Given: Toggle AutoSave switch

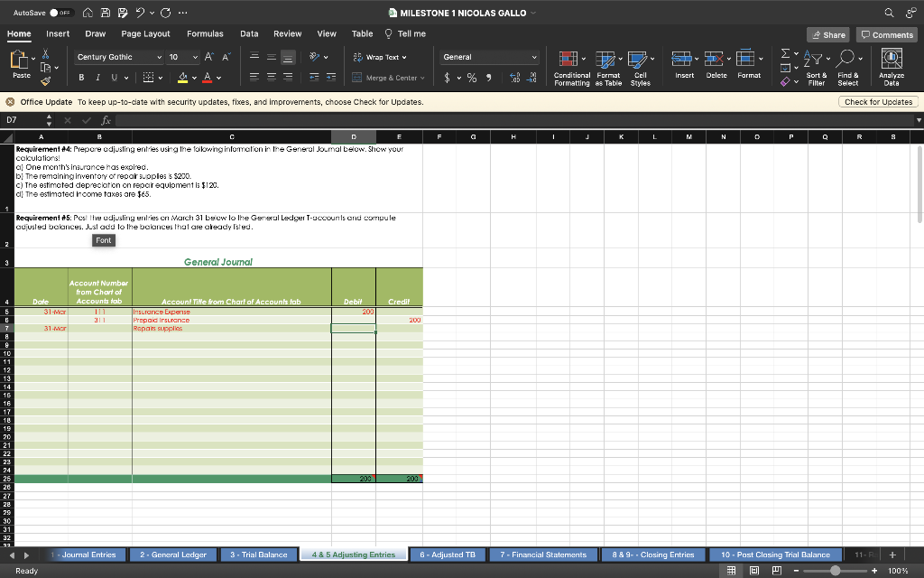Looking at the screenshot, I should tap(60, 13).
